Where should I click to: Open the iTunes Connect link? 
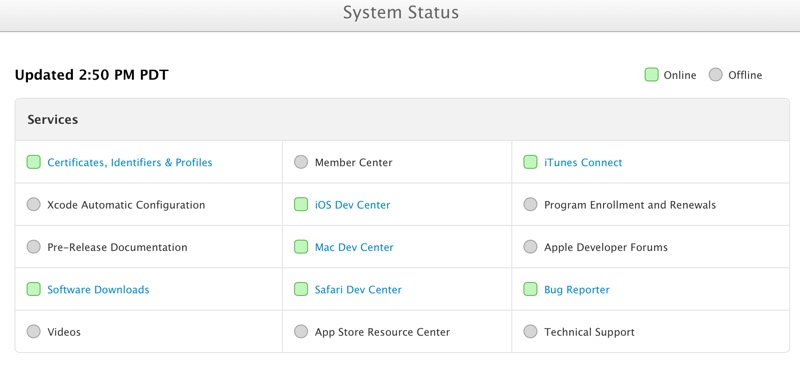click(583, 162)
